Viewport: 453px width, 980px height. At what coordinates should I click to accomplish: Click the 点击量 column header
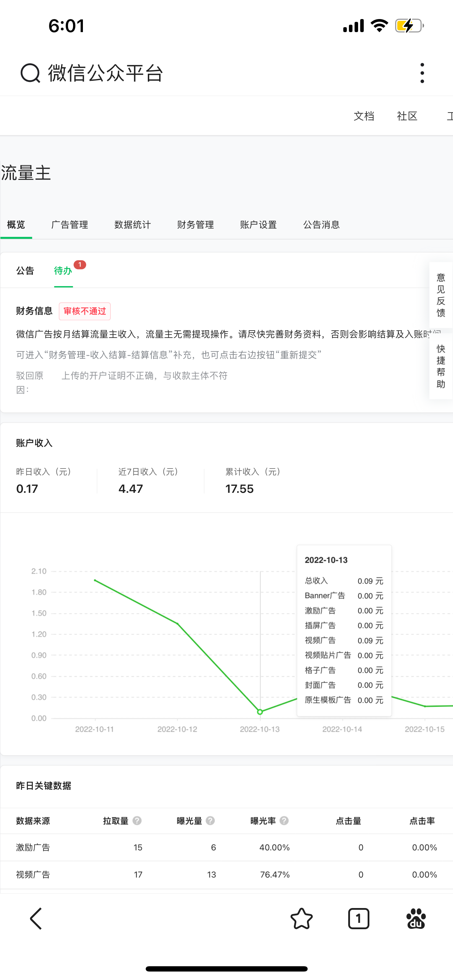[349, 821]
